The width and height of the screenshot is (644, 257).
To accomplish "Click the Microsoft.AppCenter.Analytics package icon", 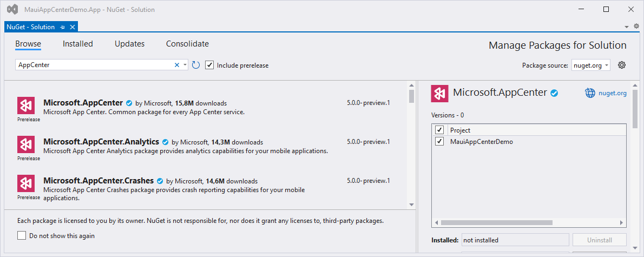I will (28, 144).
